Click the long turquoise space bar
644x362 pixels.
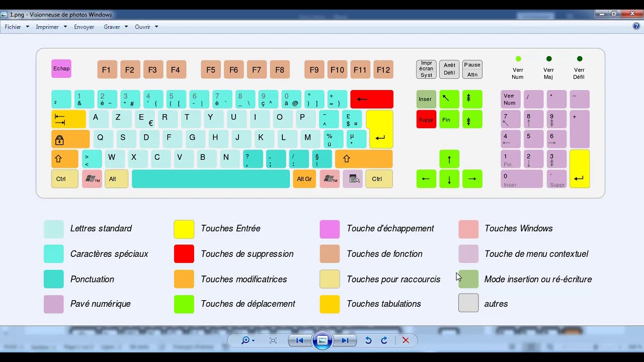coord(211,179)
